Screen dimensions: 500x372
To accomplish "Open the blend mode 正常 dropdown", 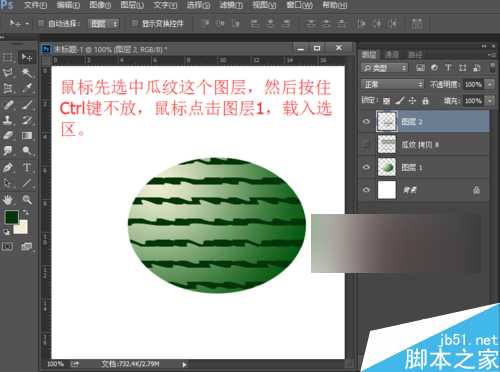I will (x=392, y=84).
